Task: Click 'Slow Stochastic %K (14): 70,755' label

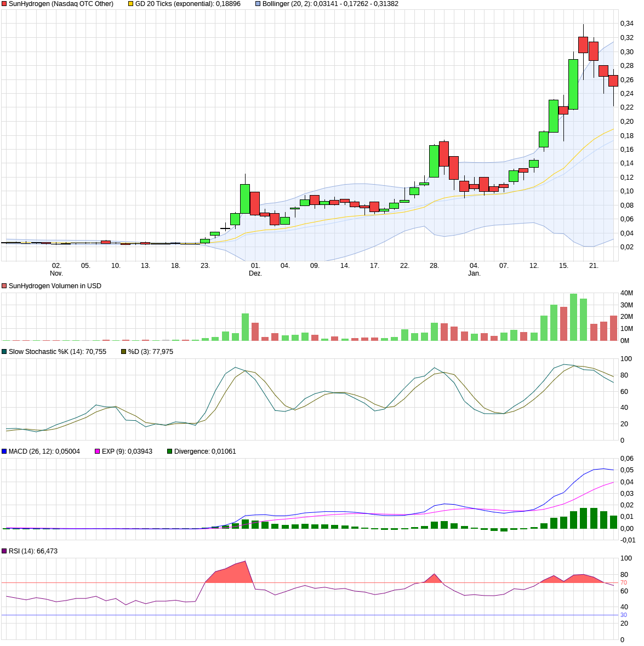Action: click(57, 352)
